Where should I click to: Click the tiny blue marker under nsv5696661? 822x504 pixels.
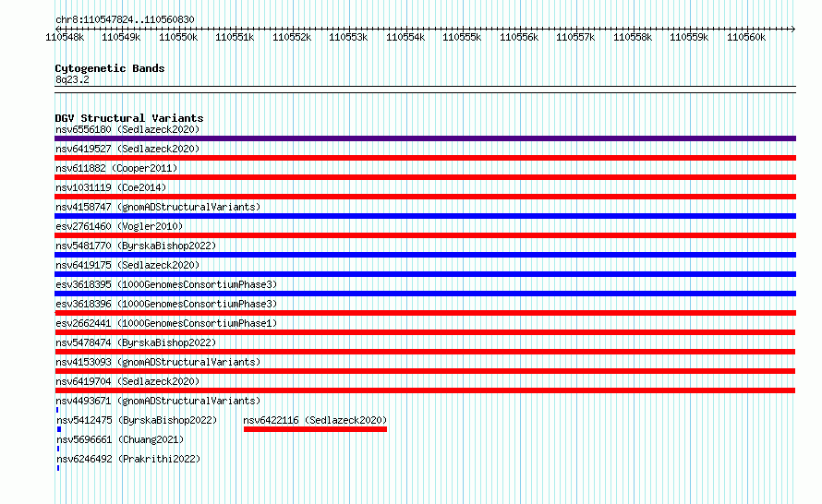[x=57, y=449]
